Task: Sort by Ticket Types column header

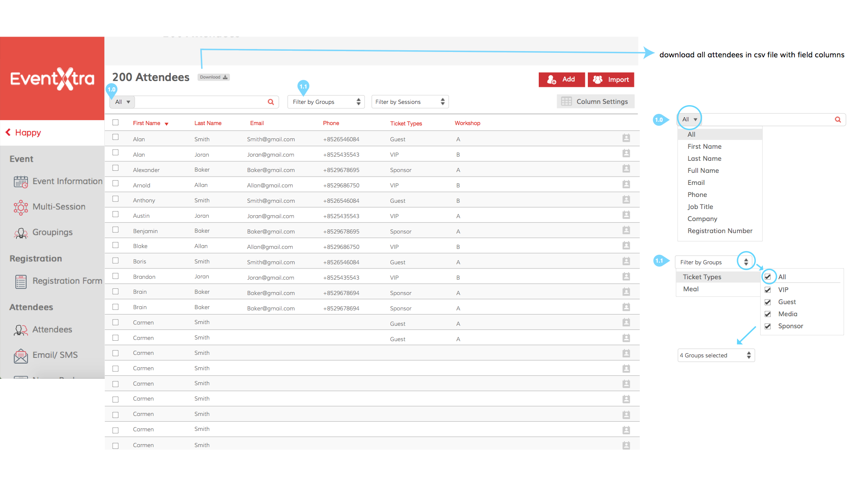Action: pyautogui.click(x=406, y=123)
